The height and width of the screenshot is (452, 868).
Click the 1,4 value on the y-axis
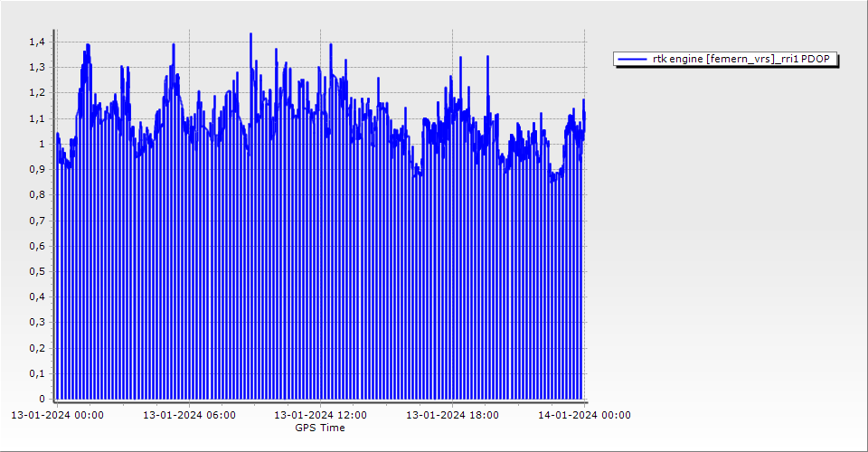(36, 42)
